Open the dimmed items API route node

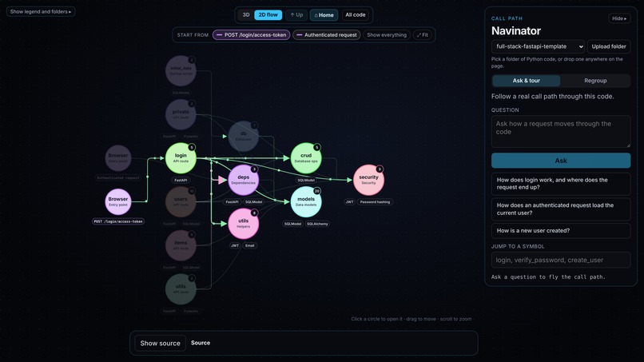coord(181,245)
